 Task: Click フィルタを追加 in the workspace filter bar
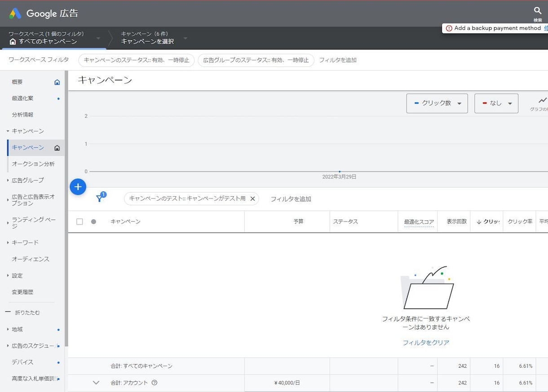point(338,60)
